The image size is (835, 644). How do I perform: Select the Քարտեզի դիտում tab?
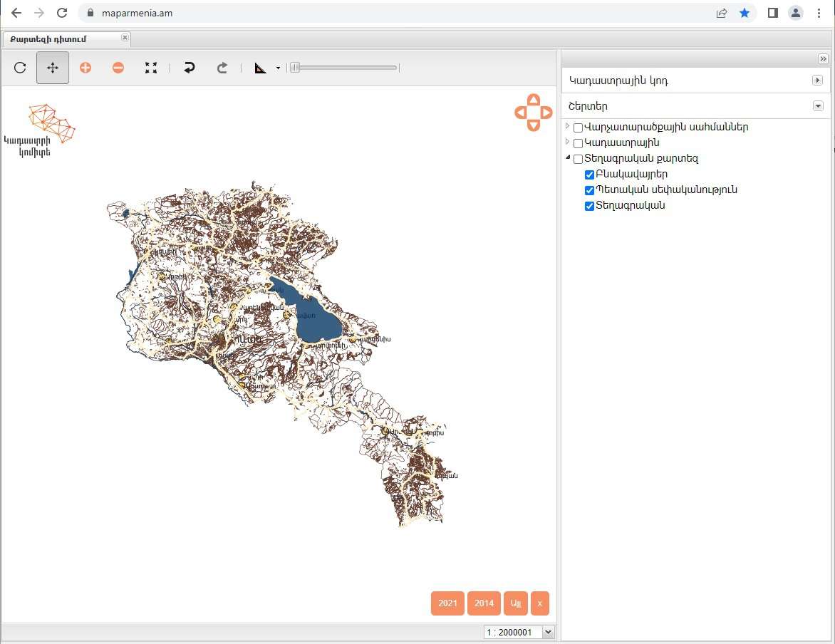[x=48, y=38]
